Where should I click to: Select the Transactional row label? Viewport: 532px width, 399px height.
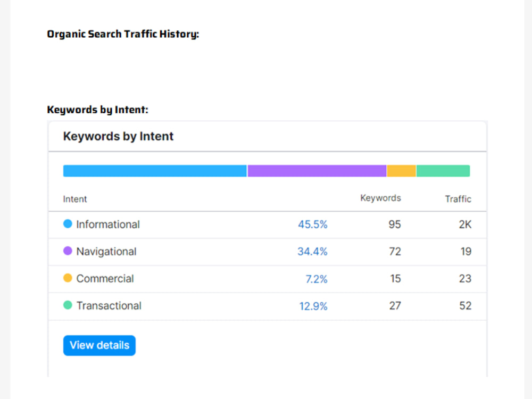pyautogui.click(x=109, y=306)
